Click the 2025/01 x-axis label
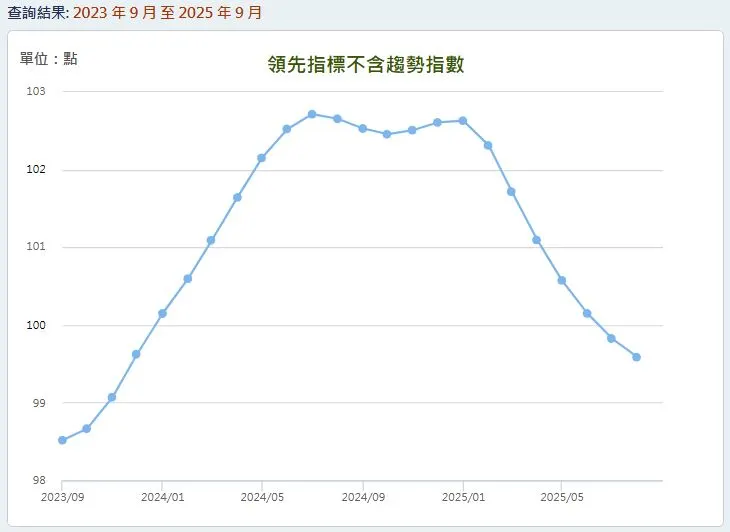 tap(463, 497)
